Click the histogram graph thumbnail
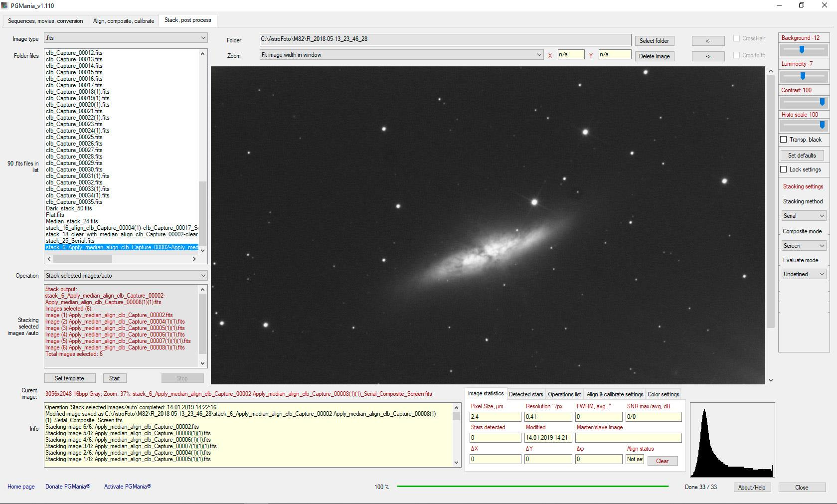The height and width of the screenshot is (504, 837). point(732,440)
